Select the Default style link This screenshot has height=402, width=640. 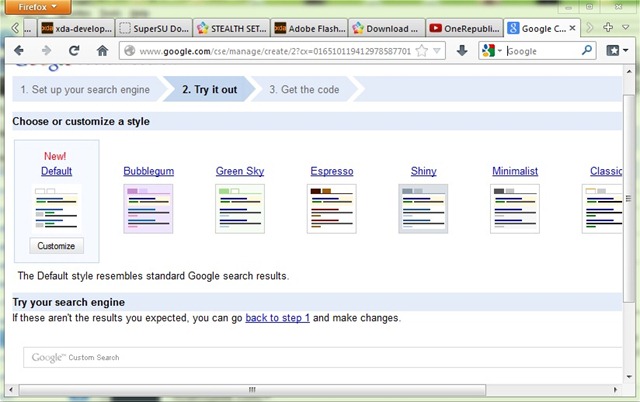click(56, 171)
